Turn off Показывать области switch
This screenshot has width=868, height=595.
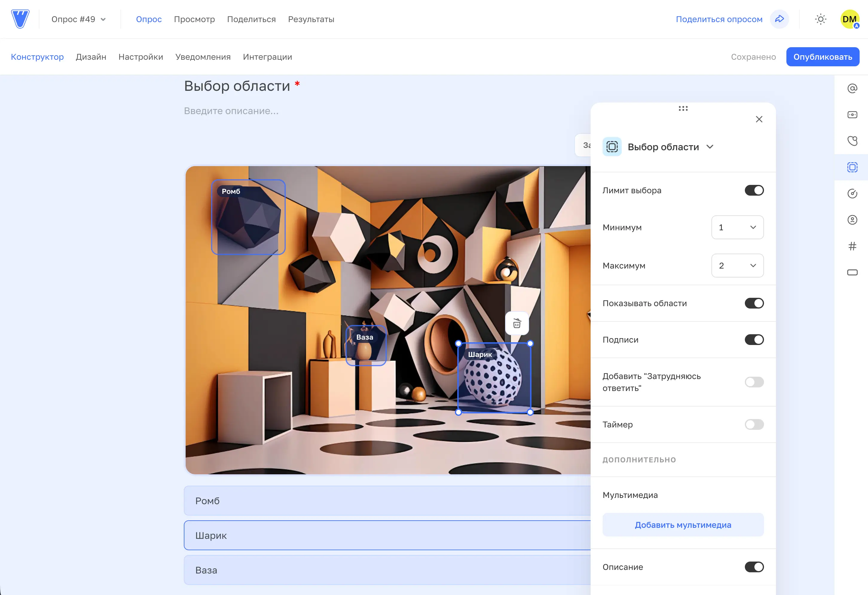[x=754, y=303]
